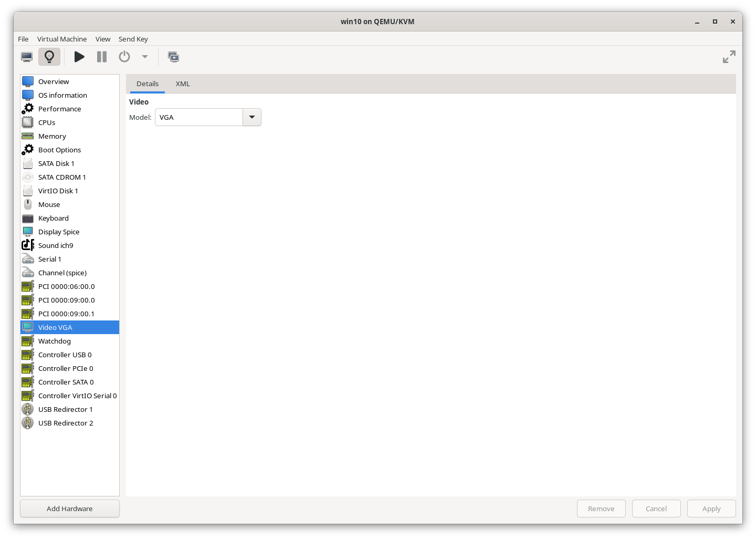Switch to the XML tab

(x=183, y=84)
